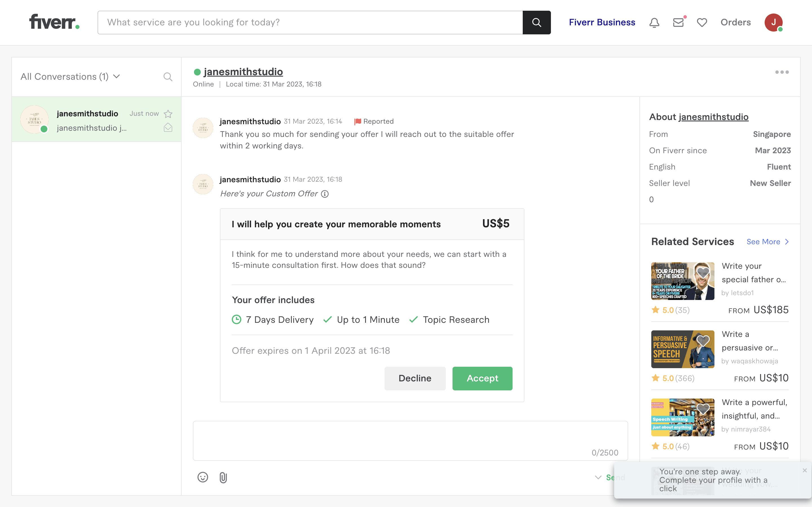
Task: Toggle read status envelope on janesmithstudio conversation
Action: (x=168, y=128)
